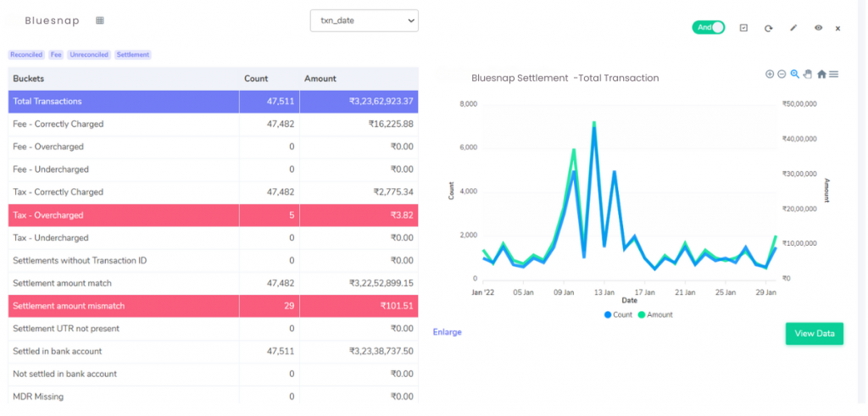The height and width of the screenshot is (416, 868).
Task: Toggle Amount series in chart legend
Action: click(655, 315)
